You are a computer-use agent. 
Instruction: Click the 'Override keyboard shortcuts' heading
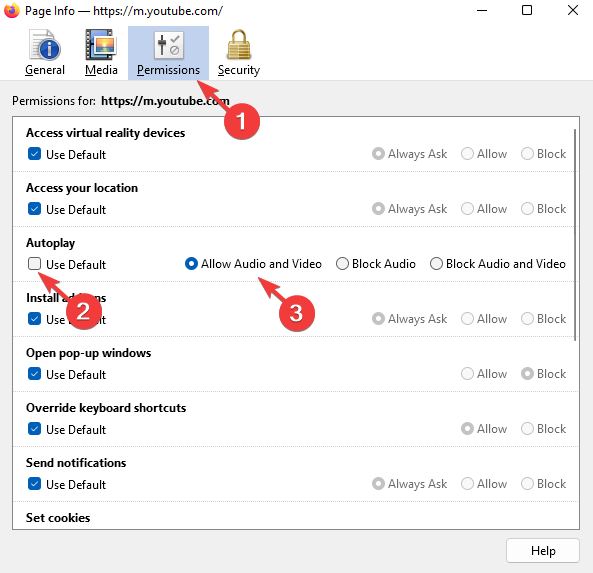[106, 408]
